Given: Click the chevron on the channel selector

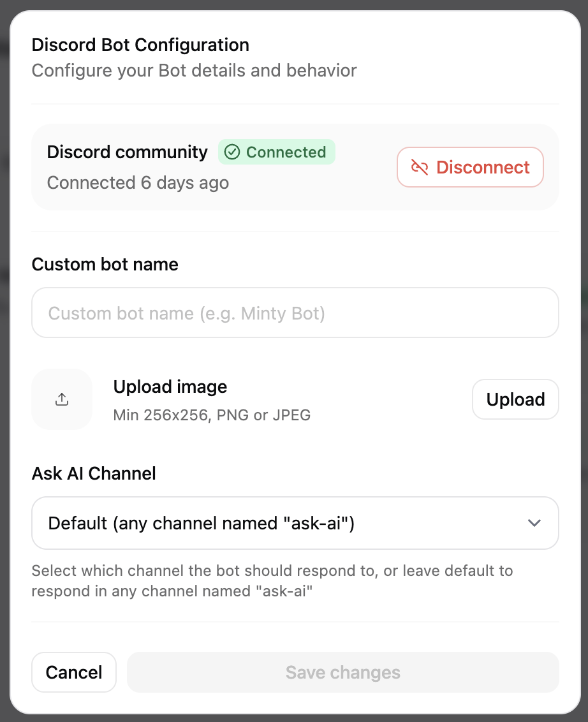Looking at the screenshot, I should [x=534, y=523].
